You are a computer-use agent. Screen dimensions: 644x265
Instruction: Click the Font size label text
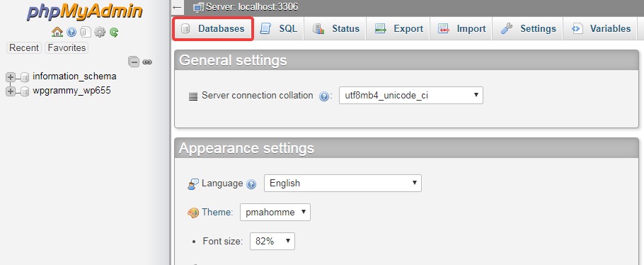223,241
